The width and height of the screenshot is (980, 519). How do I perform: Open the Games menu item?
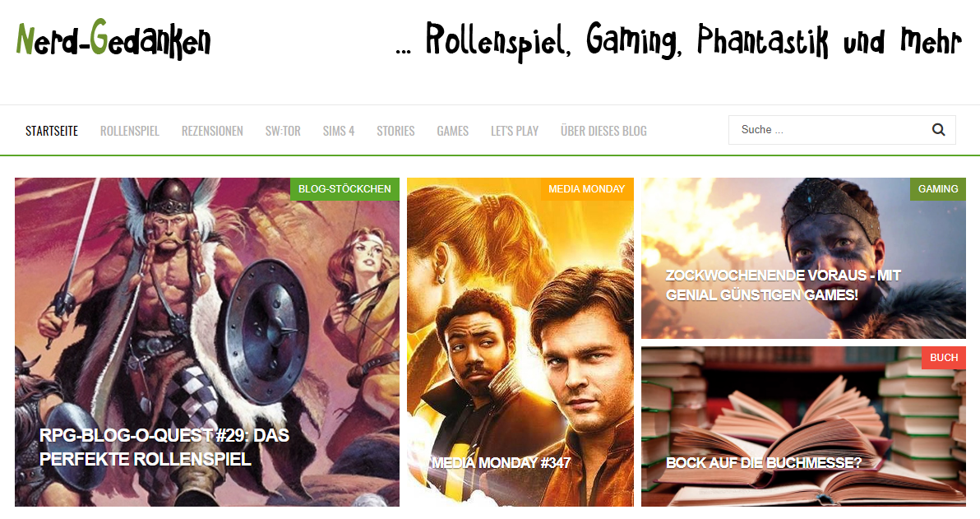[452, 131]
